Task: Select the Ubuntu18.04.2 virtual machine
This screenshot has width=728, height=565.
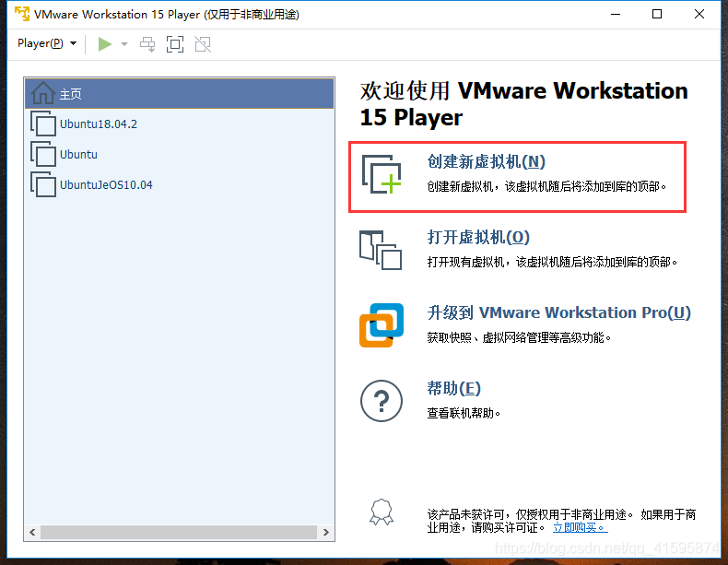Action: point(179,124)
